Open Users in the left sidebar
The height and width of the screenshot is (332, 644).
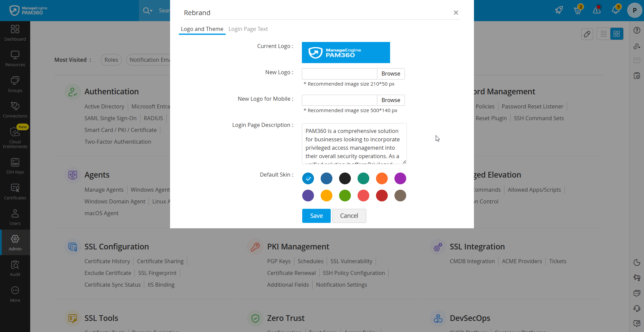(15, 218)
